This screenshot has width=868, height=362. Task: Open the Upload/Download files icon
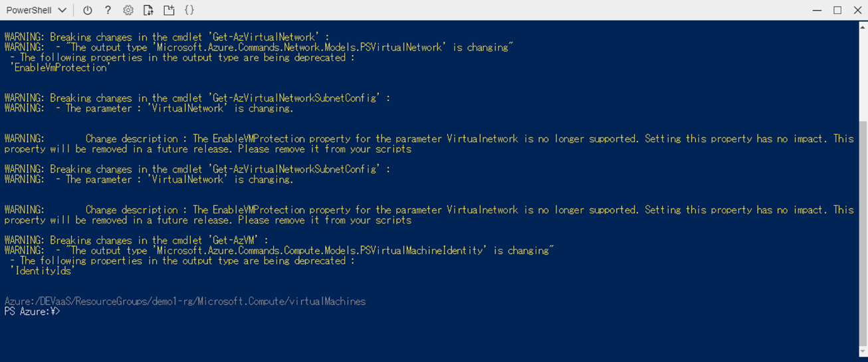tap(148, 10)
